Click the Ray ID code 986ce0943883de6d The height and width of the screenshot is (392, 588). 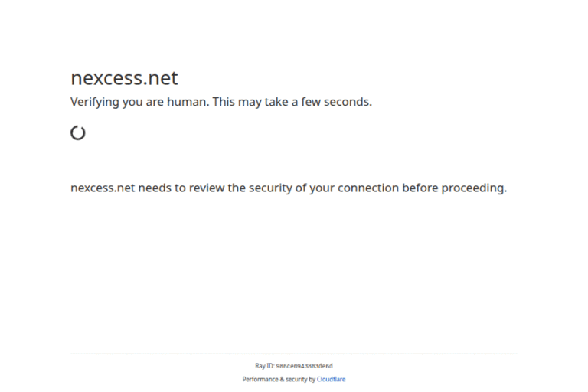click(304, 366)
